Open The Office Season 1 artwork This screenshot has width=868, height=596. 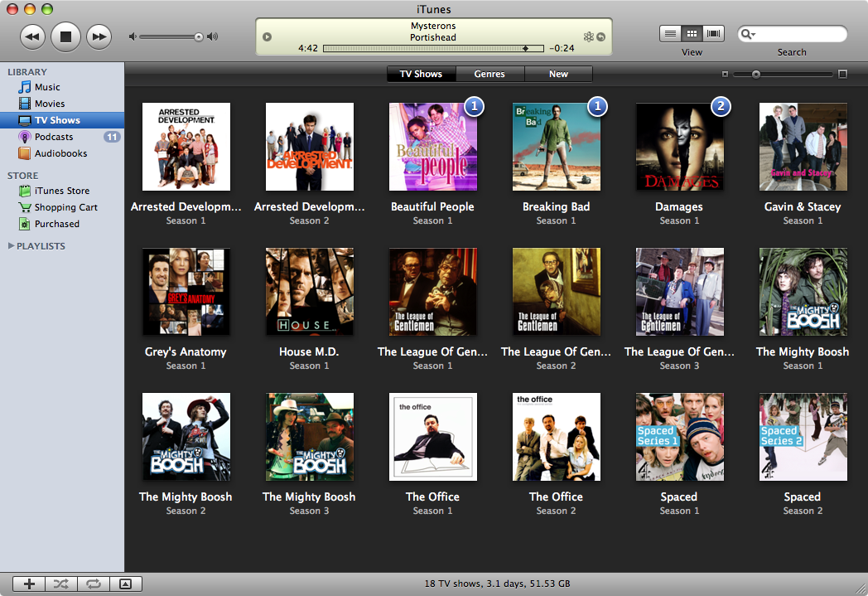[433, 437]
